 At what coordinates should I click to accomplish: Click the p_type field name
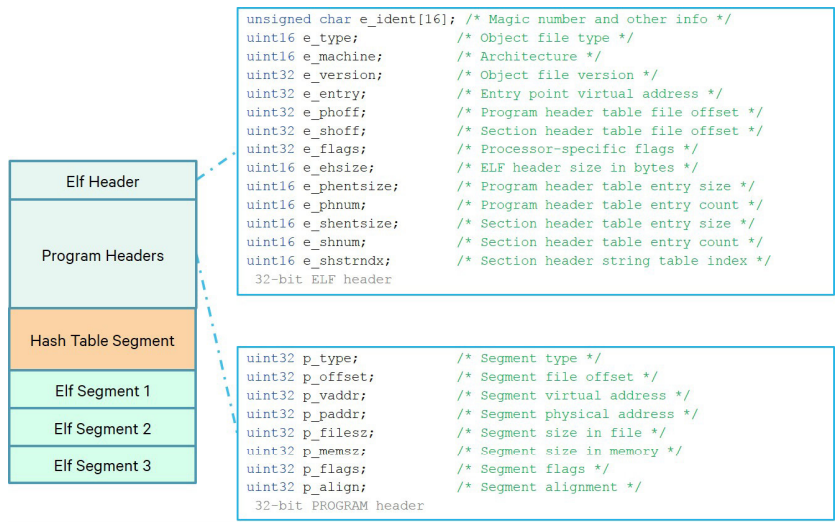coord(330,358)
